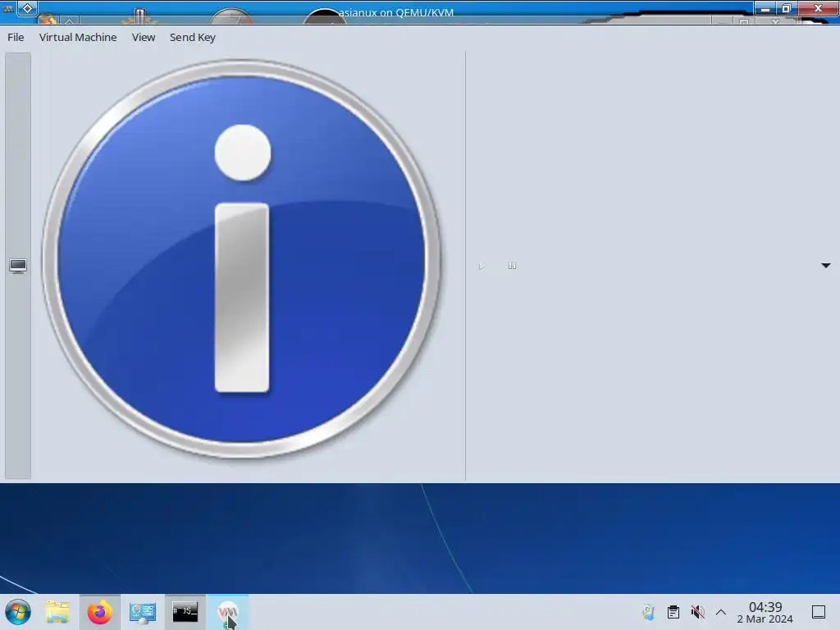Restore the asianux on QEMU/KVM window
The image size is (840, 630).
coord(787,8)
